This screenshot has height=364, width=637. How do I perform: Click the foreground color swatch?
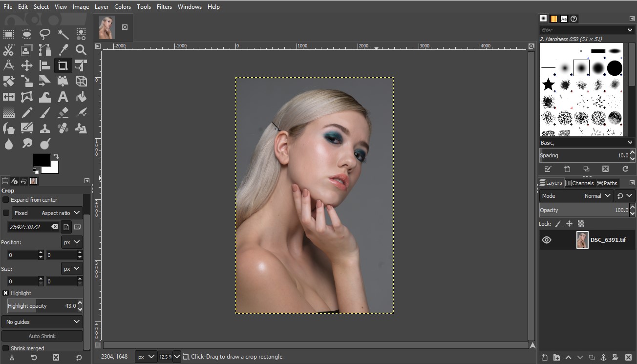pyautogui.click(x=41, y=160)
